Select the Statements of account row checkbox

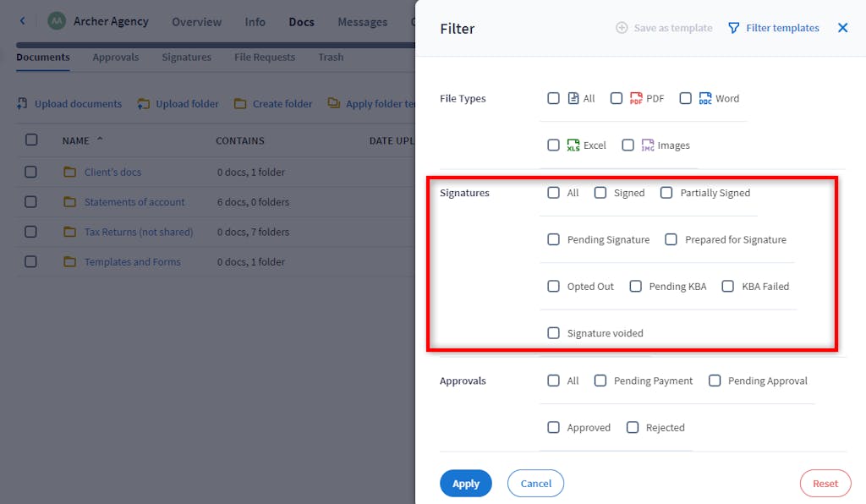pyautogui.click(x=31, y=202)
